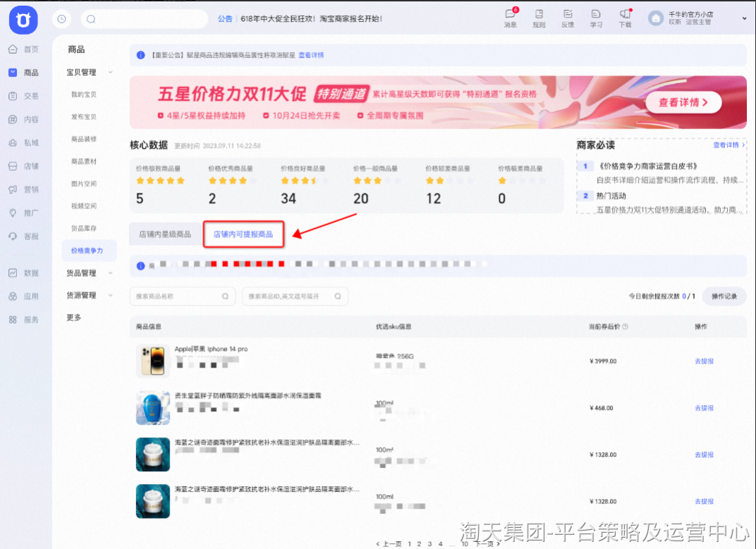Open 热门活动 article item
Image resolution: width=756 pixels, height=549 pixels.
611,196
